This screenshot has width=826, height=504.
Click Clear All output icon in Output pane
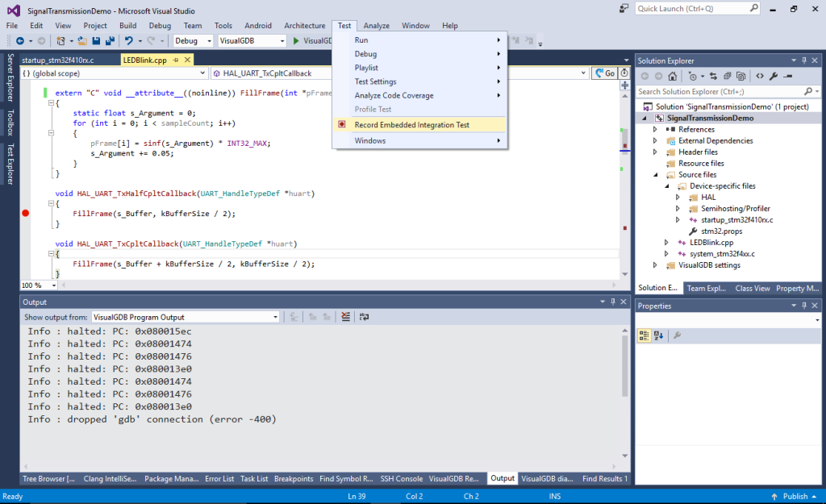345,316
